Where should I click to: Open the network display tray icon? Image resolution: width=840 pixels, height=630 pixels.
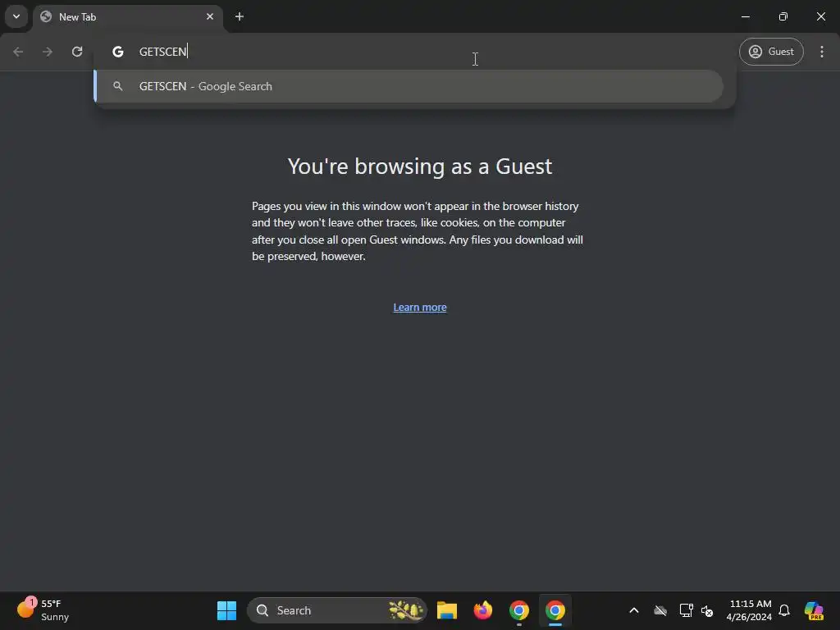point(687,610)
